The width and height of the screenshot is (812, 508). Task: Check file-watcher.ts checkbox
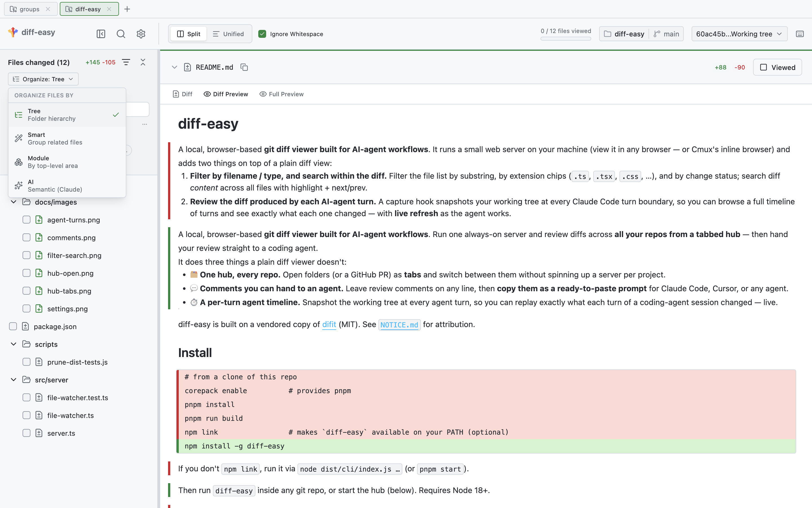click(x=27, y=415)
